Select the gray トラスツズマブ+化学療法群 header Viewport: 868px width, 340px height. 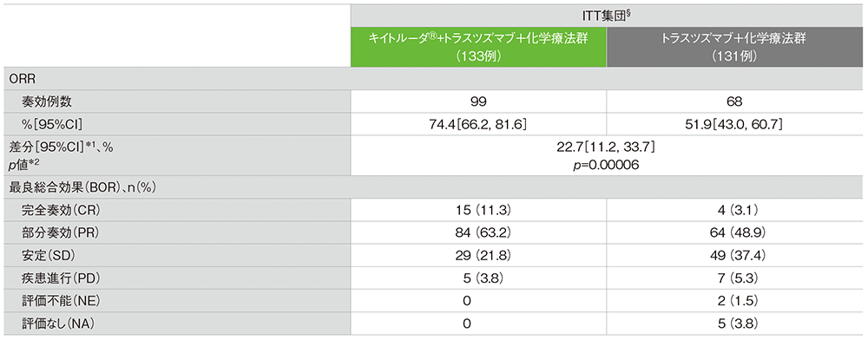735,48
